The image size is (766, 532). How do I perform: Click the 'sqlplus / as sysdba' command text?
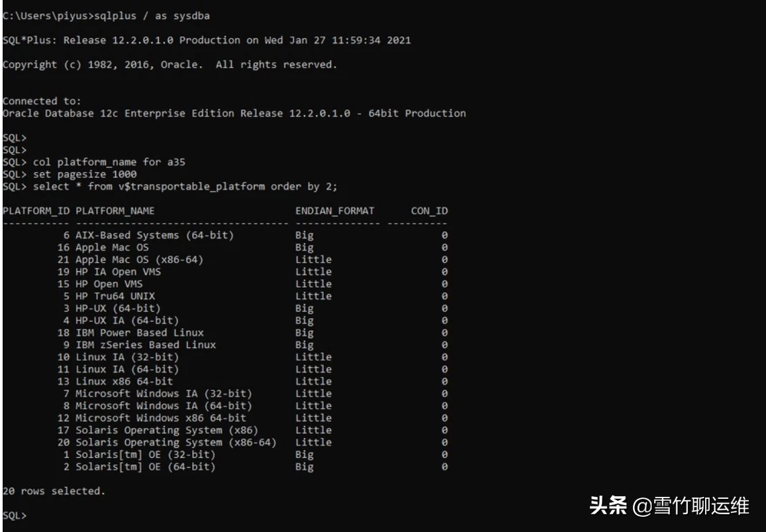point(152,16)
